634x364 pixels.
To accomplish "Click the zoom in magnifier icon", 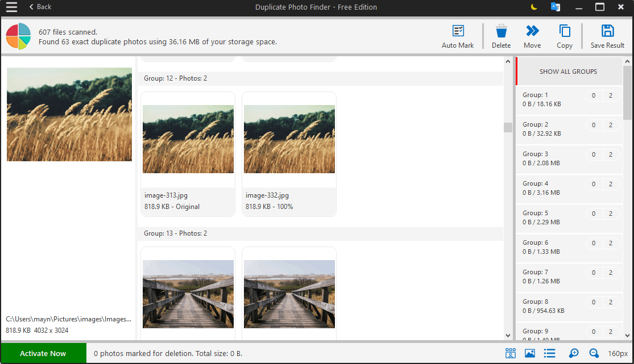I will point(573,353).
